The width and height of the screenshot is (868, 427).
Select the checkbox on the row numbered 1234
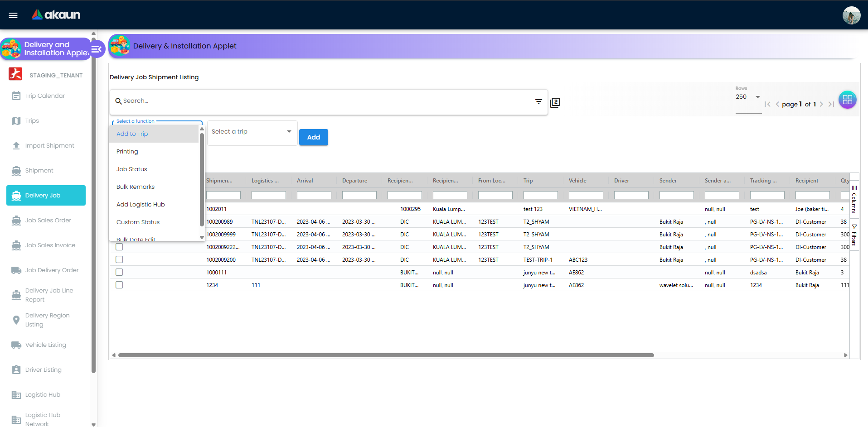point(119,285)
